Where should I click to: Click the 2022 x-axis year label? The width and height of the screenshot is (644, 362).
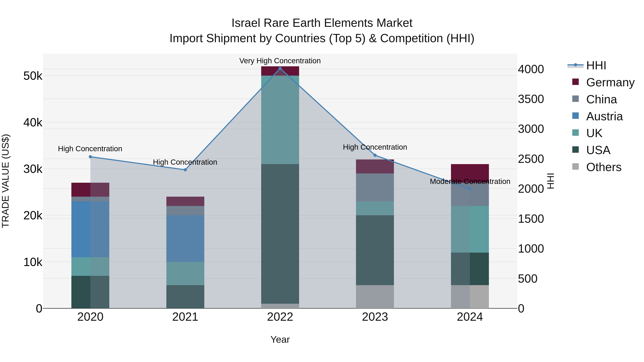(x=280, y=317)
